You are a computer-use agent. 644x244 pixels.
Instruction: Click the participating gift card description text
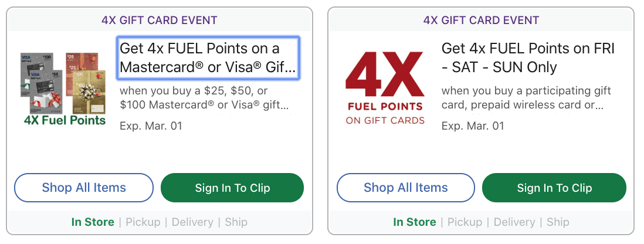(526, 98)
